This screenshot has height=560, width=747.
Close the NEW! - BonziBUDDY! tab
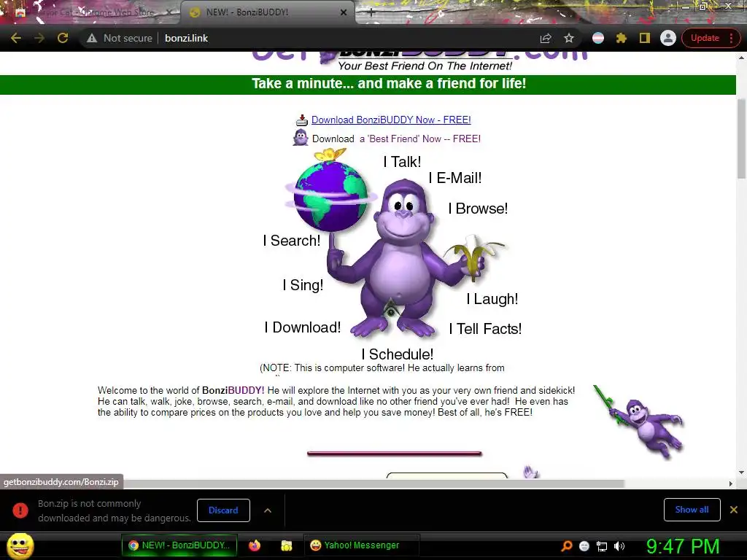344,12
